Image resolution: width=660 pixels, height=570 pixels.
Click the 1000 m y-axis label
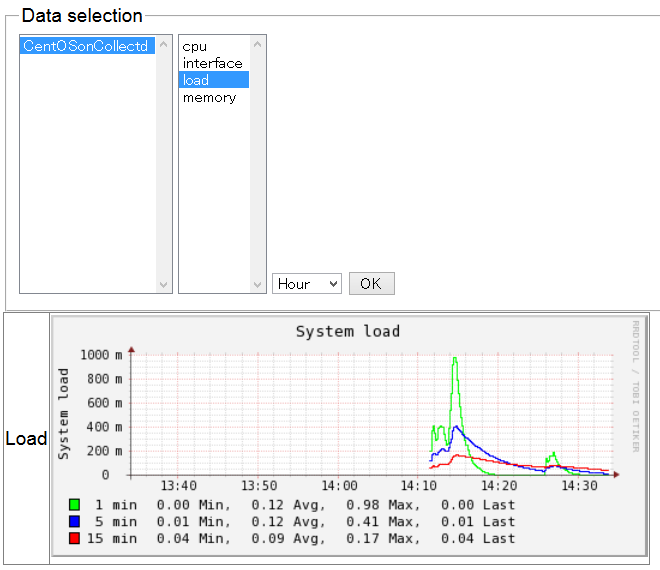pyautogui.click(x=101, y=355)
